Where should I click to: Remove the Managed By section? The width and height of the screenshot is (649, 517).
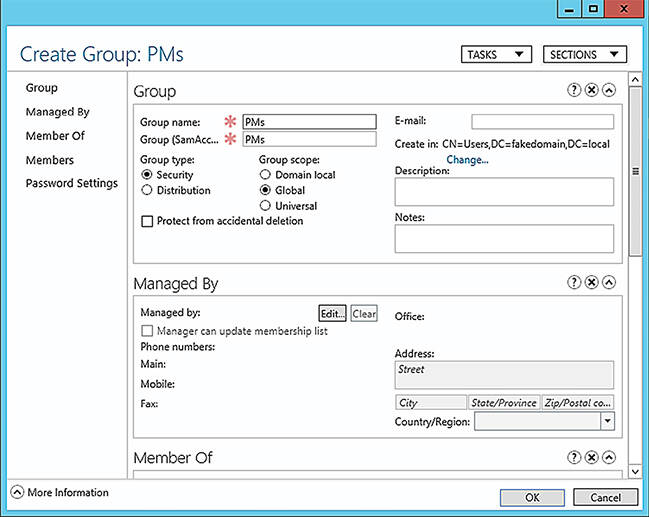point(591,282)
